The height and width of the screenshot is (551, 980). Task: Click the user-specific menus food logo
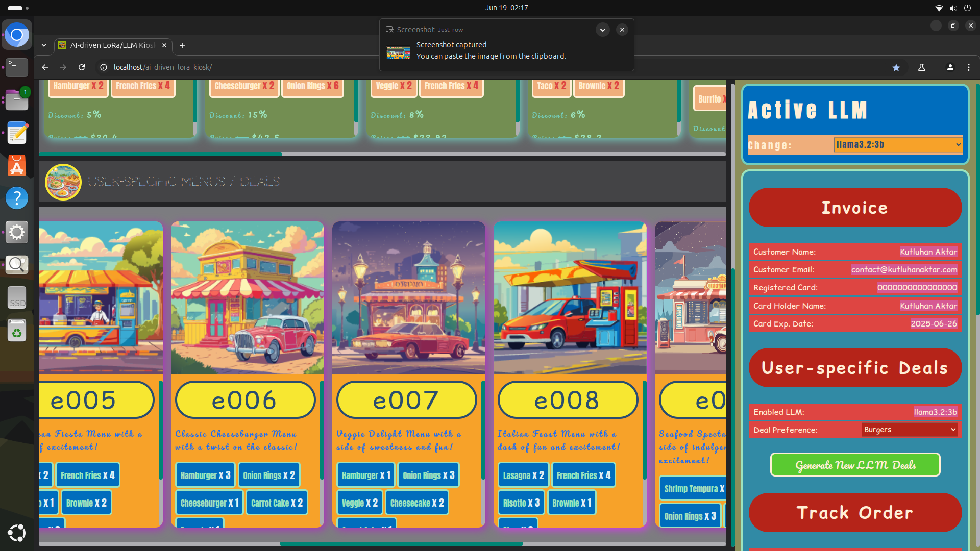63,182
